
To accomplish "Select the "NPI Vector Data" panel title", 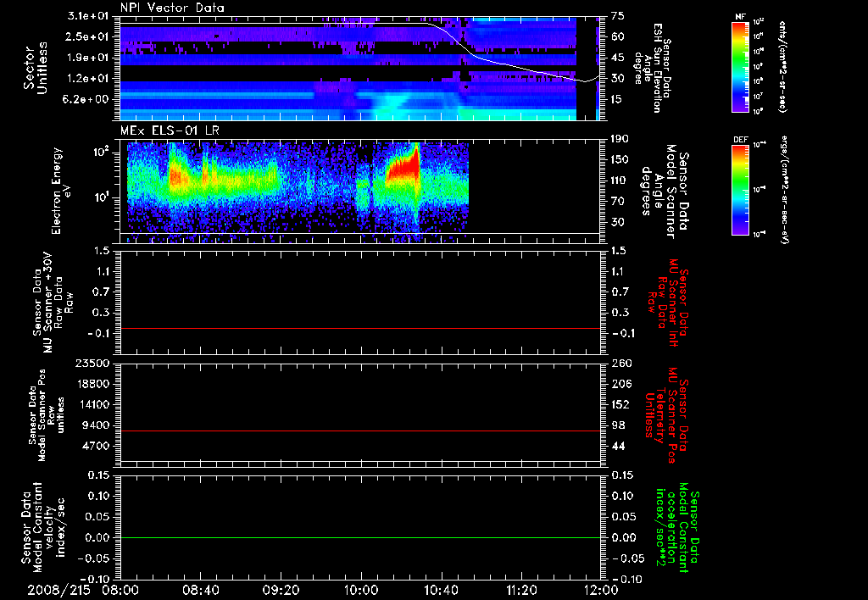I will click(172, 8).
